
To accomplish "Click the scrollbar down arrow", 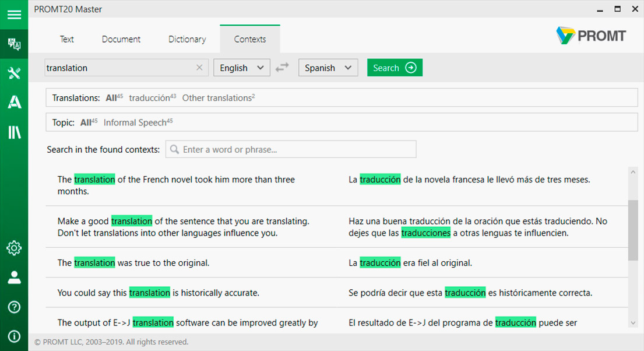I will pos(632,323).
